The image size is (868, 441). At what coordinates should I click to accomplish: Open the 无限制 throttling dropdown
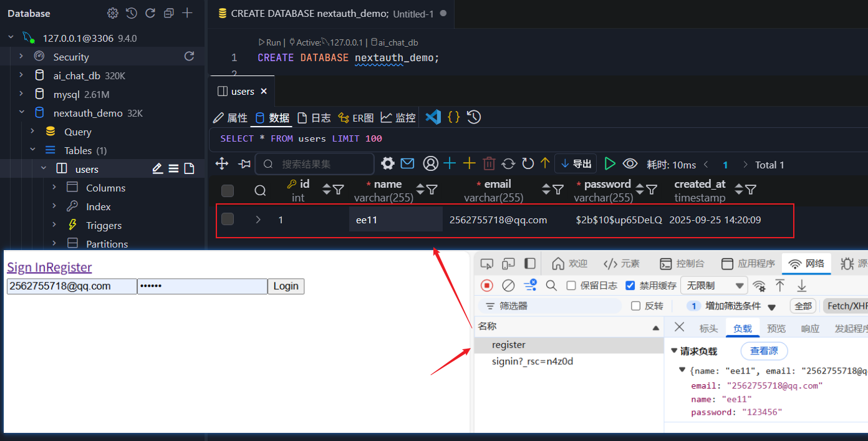click(x=713, y=285)
